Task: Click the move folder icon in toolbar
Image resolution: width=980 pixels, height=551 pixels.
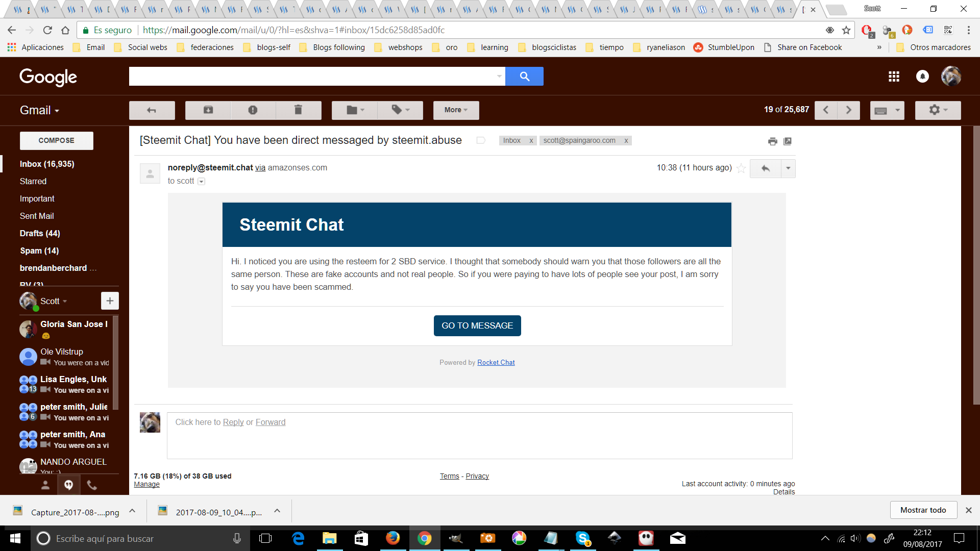Action: pos(354,110)
